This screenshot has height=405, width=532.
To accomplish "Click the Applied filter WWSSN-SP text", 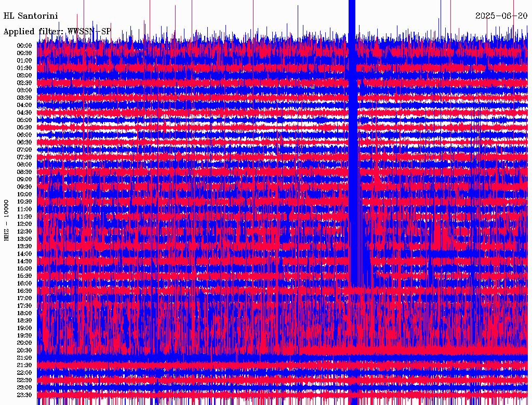I will pos(57,32).
